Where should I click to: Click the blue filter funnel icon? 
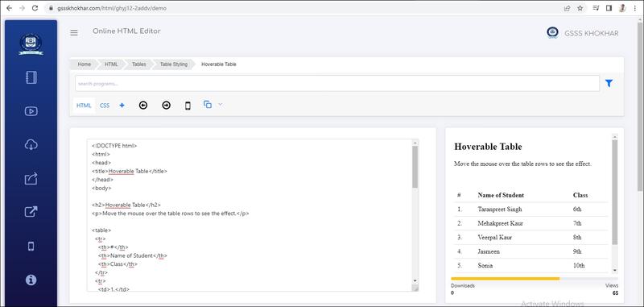pos(609,84)
